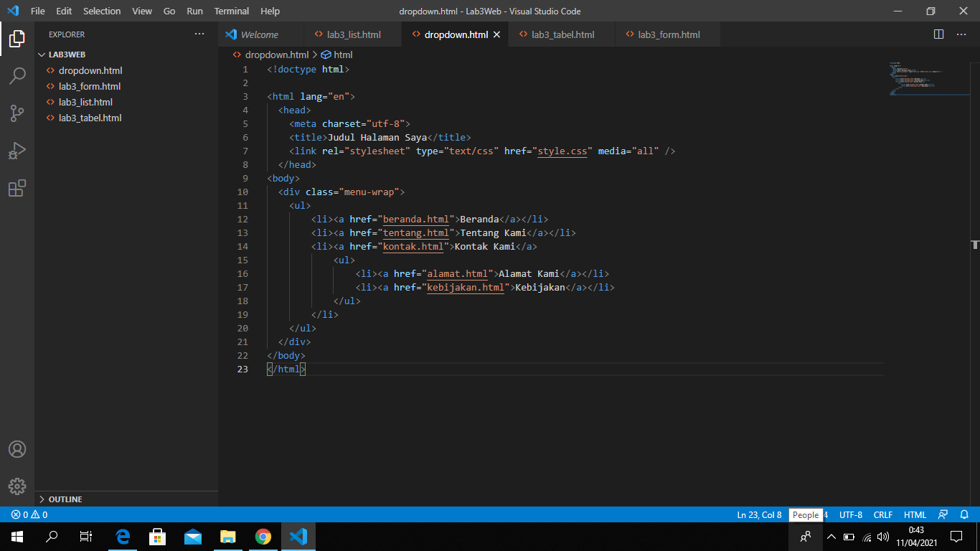Screen dimensions: 980x551
Task: Open the Run and Debug view
Action: [x=17, y=151]
